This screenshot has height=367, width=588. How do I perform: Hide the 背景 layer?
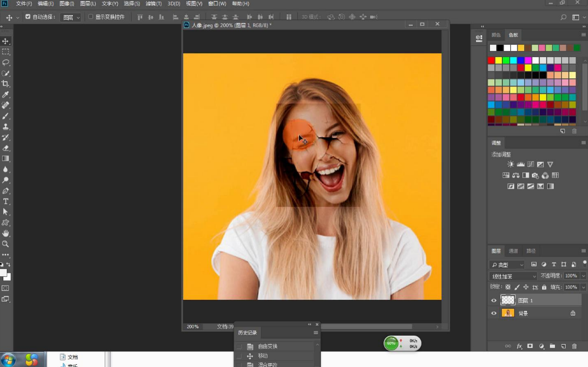coord(493,313)
